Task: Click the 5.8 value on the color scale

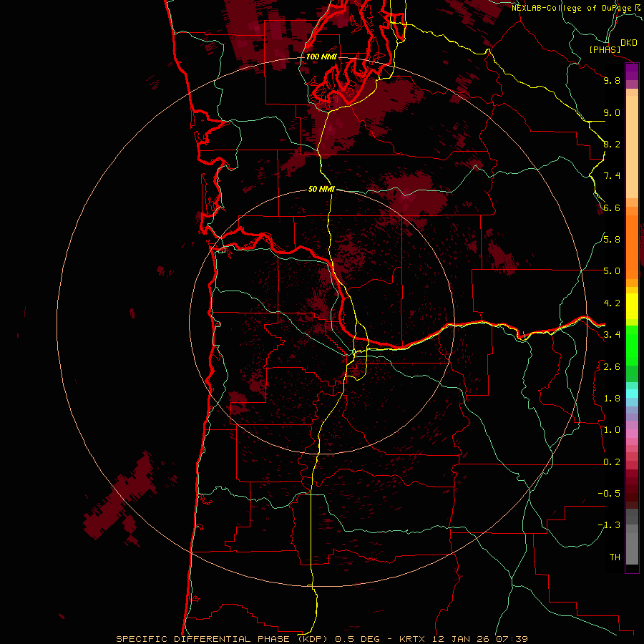Action: [612, 240]
